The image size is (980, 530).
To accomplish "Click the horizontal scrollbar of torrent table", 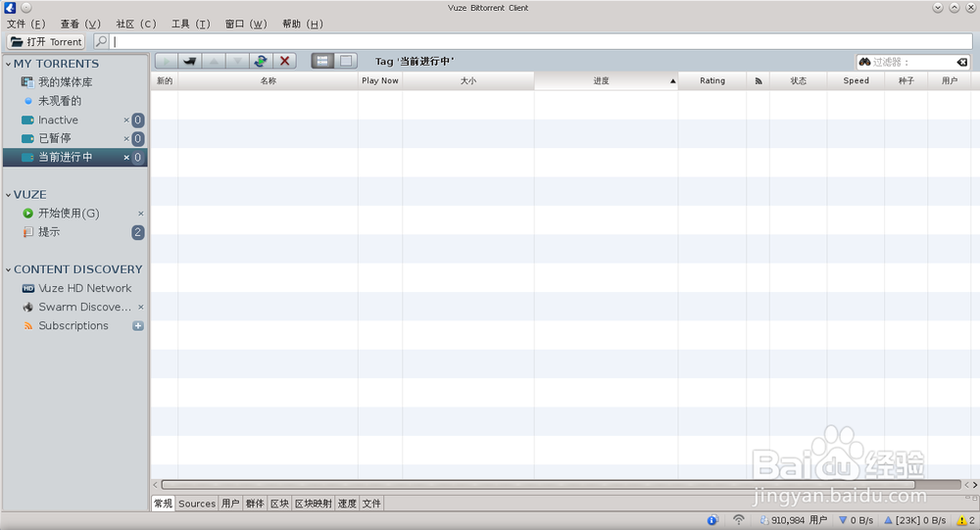I will point(537,484).
